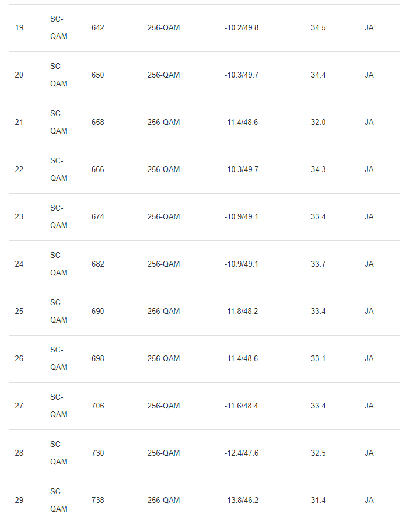Click the frequency value 698

point(98,359)
